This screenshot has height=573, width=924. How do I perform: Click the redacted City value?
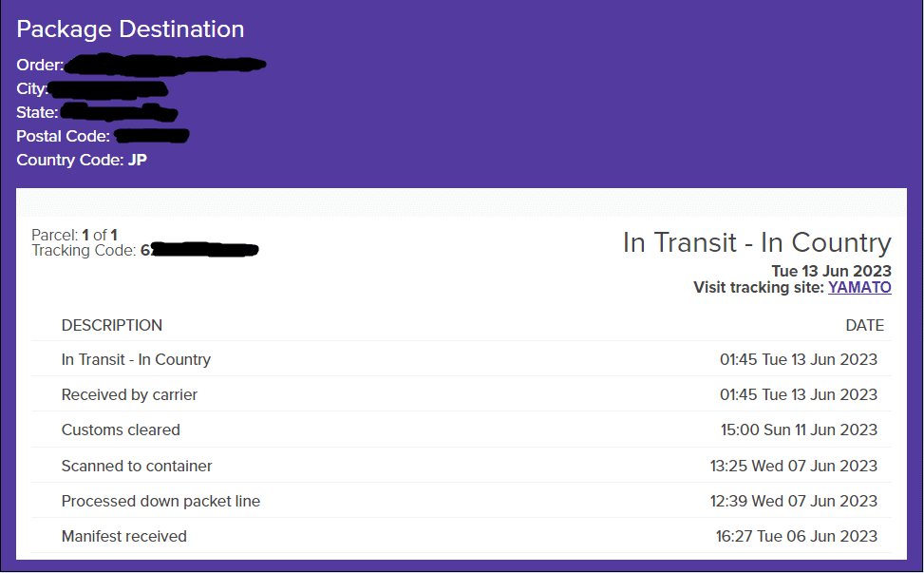108,89
